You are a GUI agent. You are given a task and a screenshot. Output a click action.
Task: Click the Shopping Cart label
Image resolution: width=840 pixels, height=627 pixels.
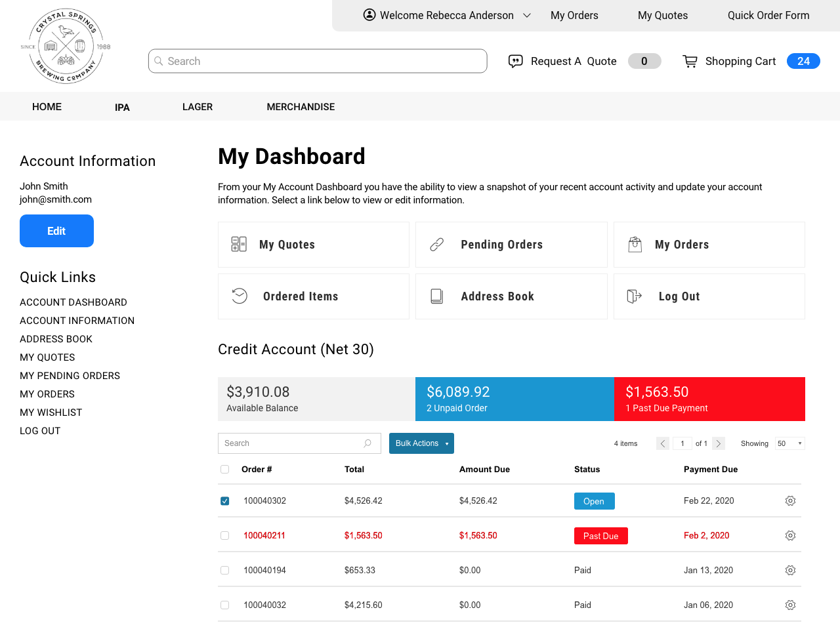coord(740,61)
